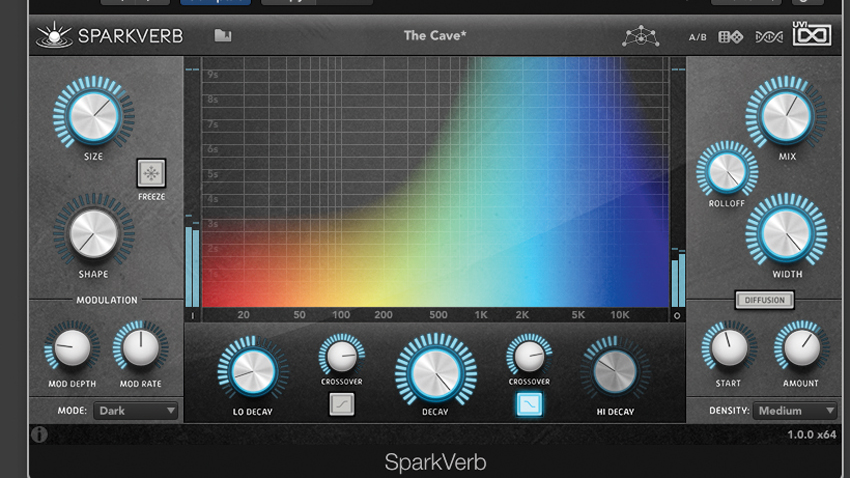Click the Diffusion button
The width and height of the screenshot is (850, 478).
click(x=764, y=300)
